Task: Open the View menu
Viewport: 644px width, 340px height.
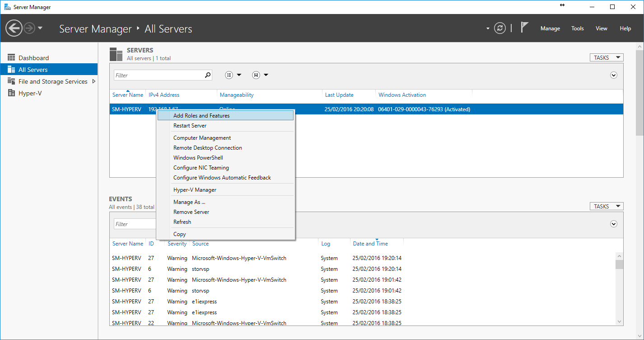Action: [602, 28]
